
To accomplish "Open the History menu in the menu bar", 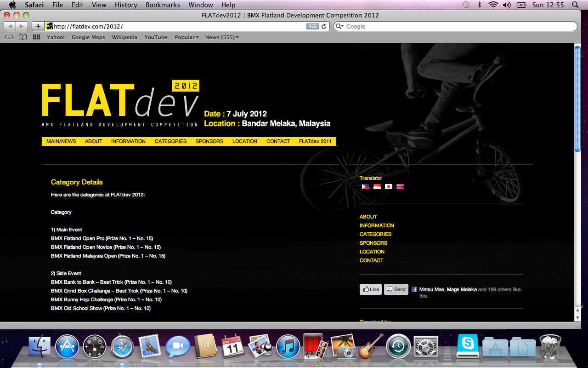I will [126, 5].
